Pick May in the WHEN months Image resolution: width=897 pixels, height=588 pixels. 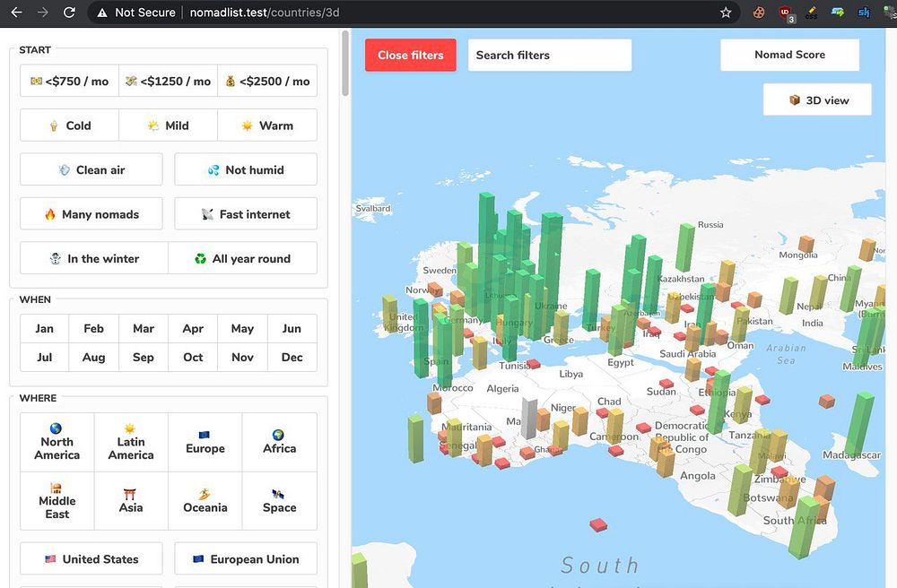point(242,329)
